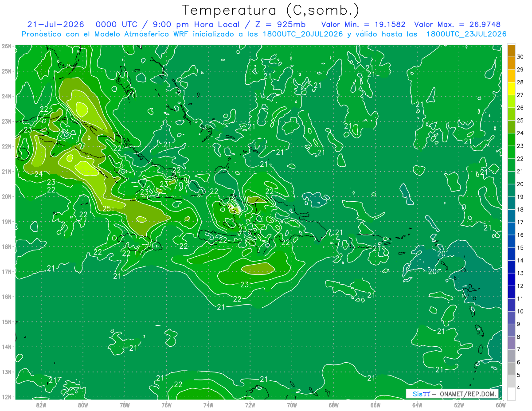
Task: Click the '25' contour label on the map
Action: (107, 208)
